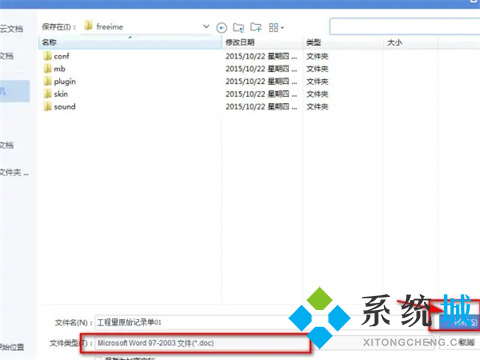The width and height of the screenshot is (480, 360).
Task: Click the Cancel button at bottom right
Action: [x=459, y=342]
